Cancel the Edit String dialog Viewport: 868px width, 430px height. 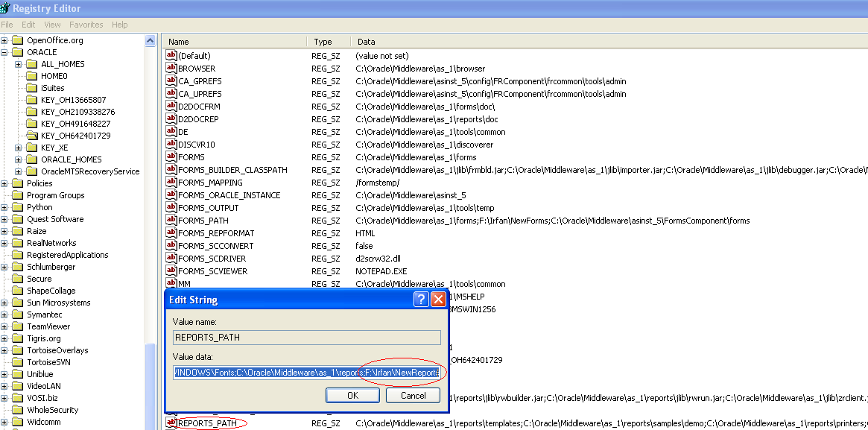click(x=413, y=395)
